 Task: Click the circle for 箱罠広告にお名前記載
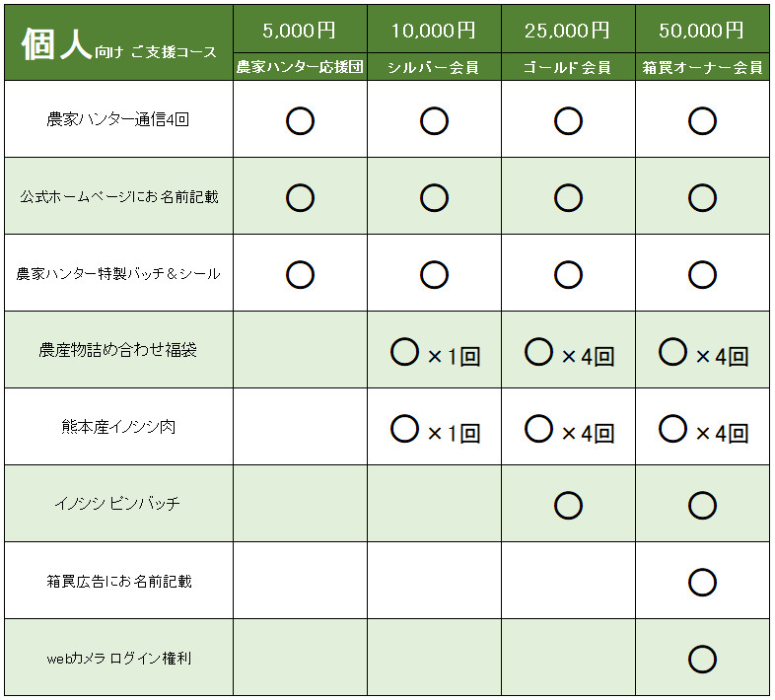[702, 582]
